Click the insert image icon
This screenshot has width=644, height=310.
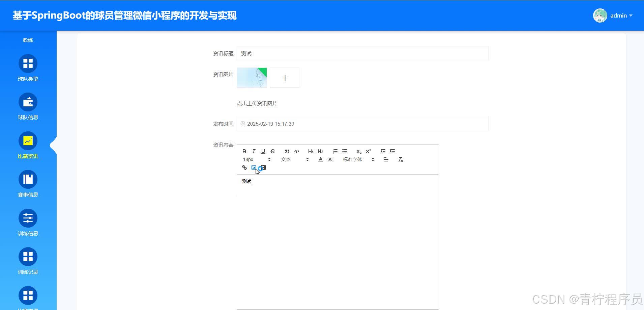click(x=254, y=167)
